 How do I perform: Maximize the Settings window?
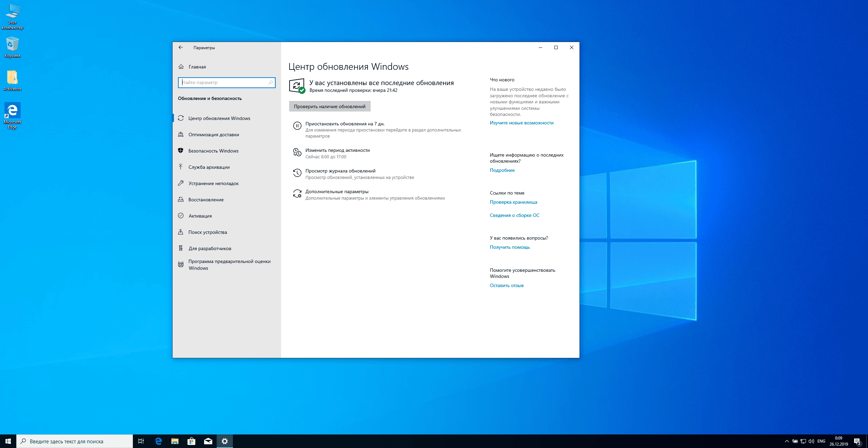click(556, 47)
